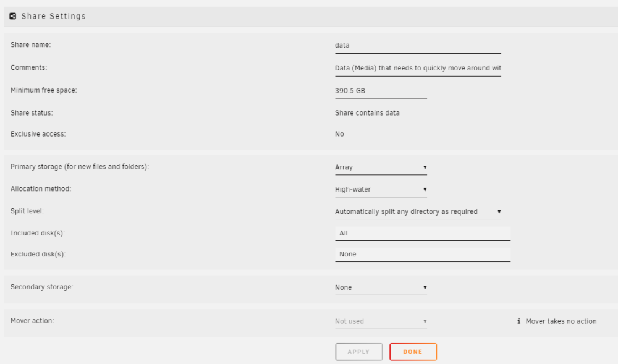Click the 'Secondary storage:' label

point(42,287)
